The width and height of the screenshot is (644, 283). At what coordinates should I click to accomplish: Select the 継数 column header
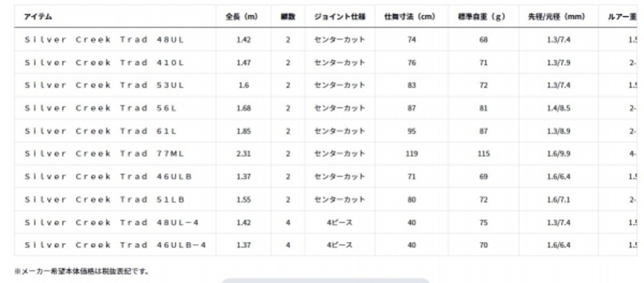click(x=288, y=17)
